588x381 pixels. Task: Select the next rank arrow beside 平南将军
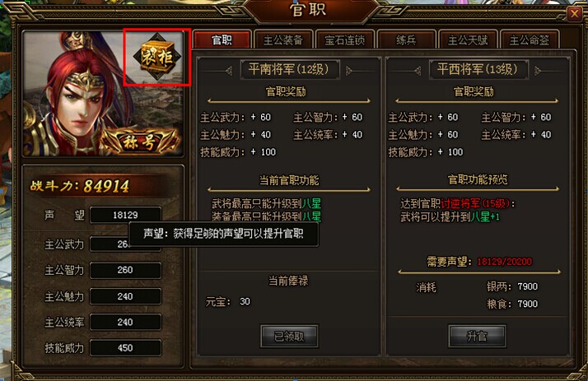point(348,71)
